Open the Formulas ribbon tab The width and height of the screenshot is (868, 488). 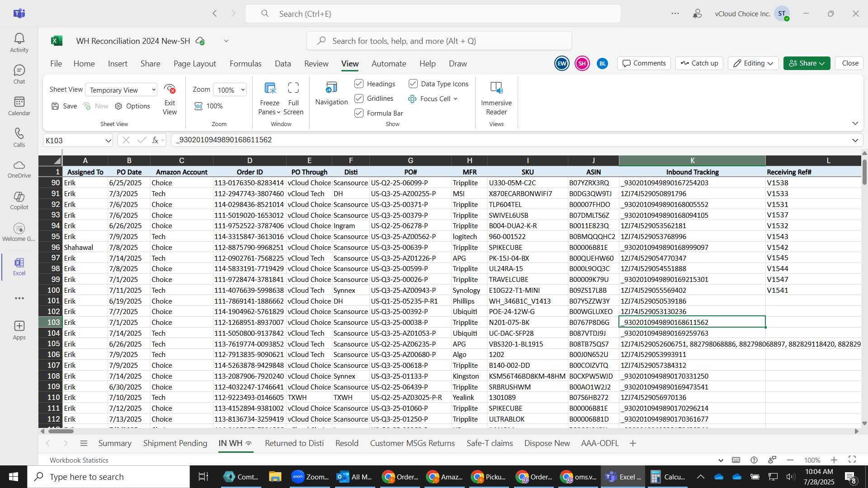click(245, 64)
